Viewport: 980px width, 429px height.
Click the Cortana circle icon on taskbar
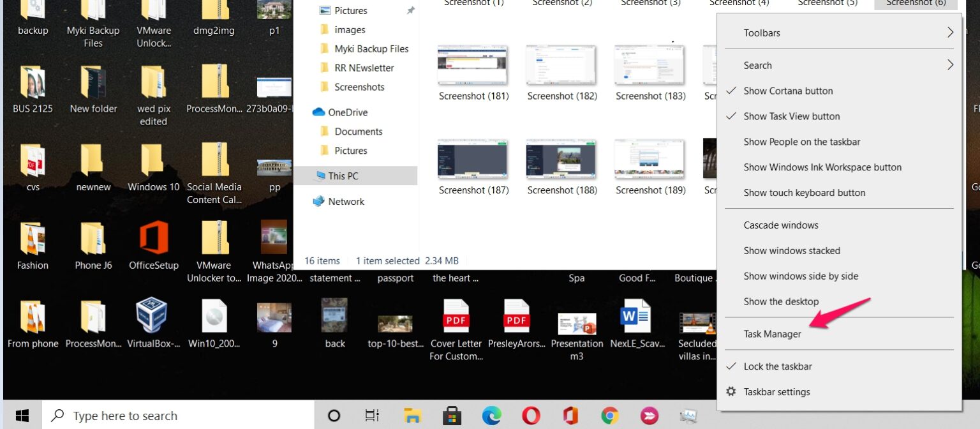(x=334, y=416)
